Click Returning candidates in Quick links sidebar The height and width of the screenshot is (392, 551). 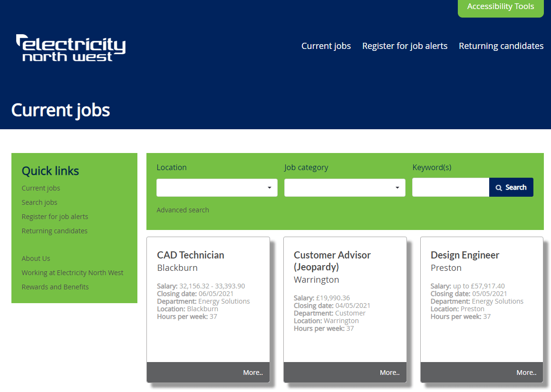[55, 231]
